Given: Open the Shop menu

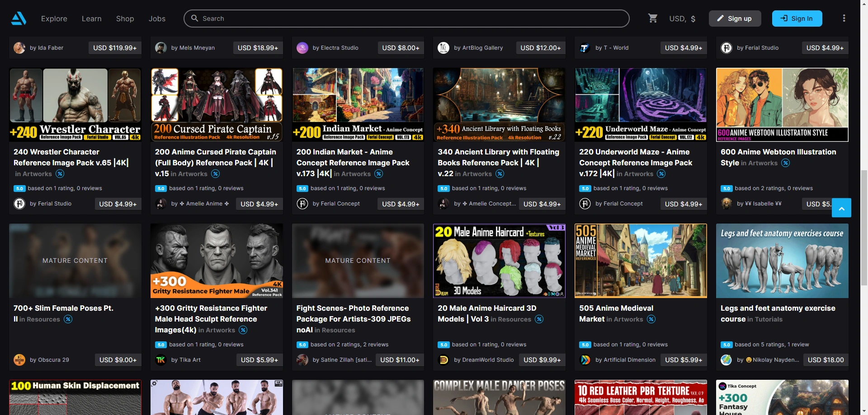Looking at the screenshot, I should 125,19.
